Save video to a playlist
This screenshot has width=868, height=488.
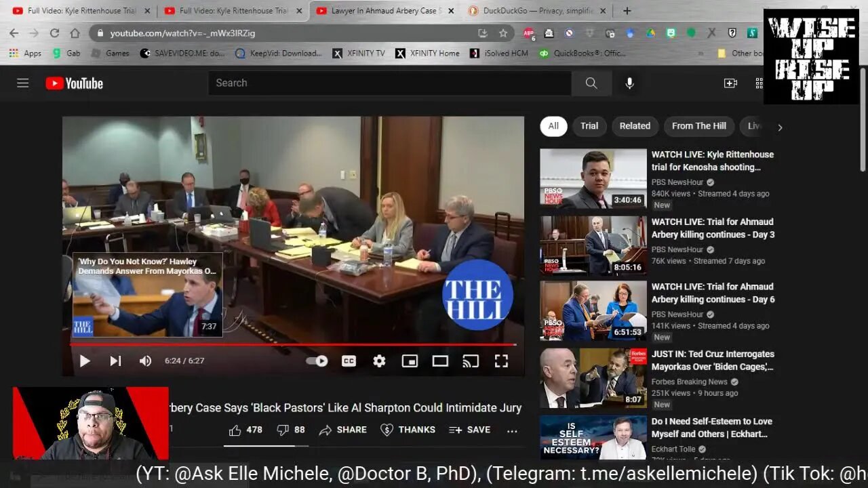tap(469, 430)
